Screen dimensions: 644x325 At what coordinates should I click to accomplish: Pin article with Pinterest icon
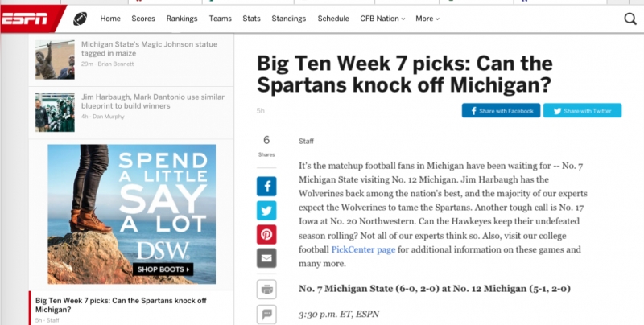coord(266,235)
